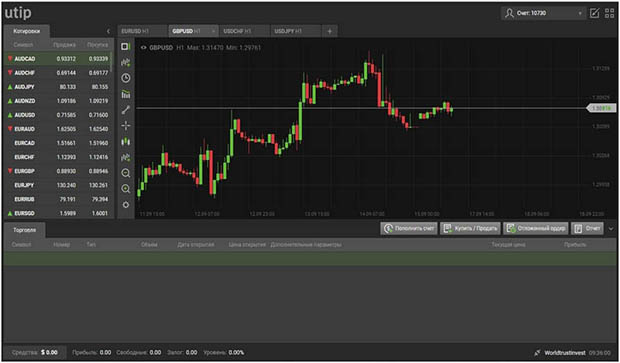The height and width of the screenshot is (363, 620).
Task: Click the clock timeframe icon in chart toolbar
Action: 126,78
